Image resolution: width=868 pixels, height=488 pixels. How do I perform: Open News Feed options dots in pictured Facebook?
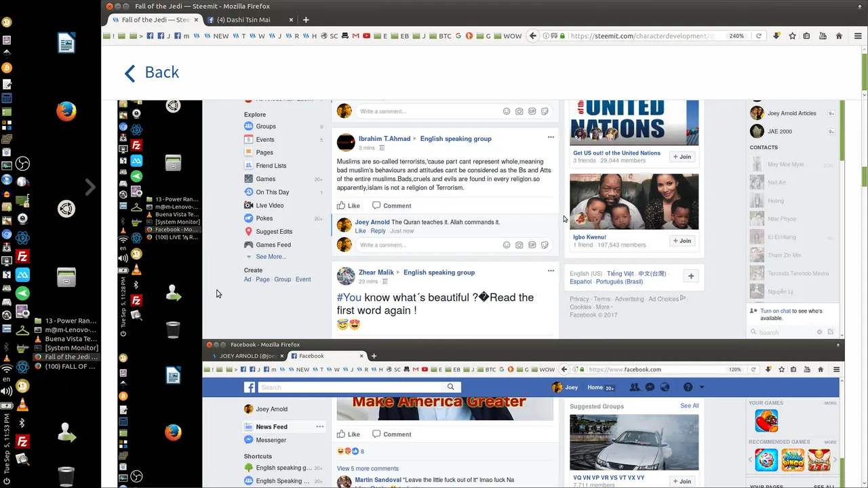(x=319, y=426)
